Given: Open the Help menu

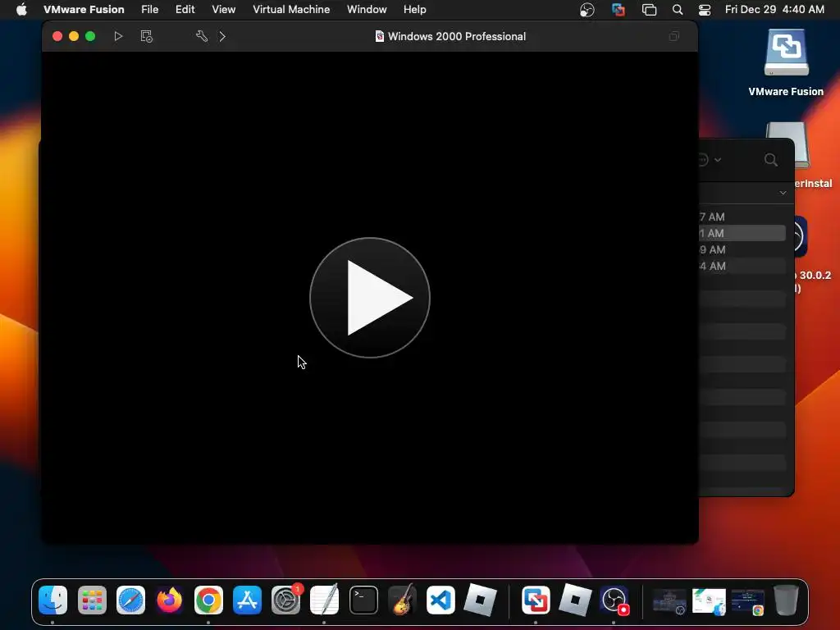Looking at the screenshot, I should point(414,10).
